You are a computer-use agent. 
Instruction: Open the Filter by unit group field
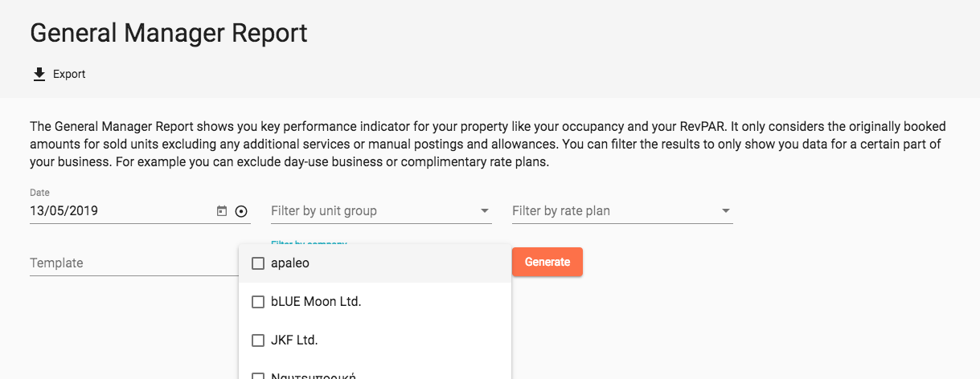point(381,211)
